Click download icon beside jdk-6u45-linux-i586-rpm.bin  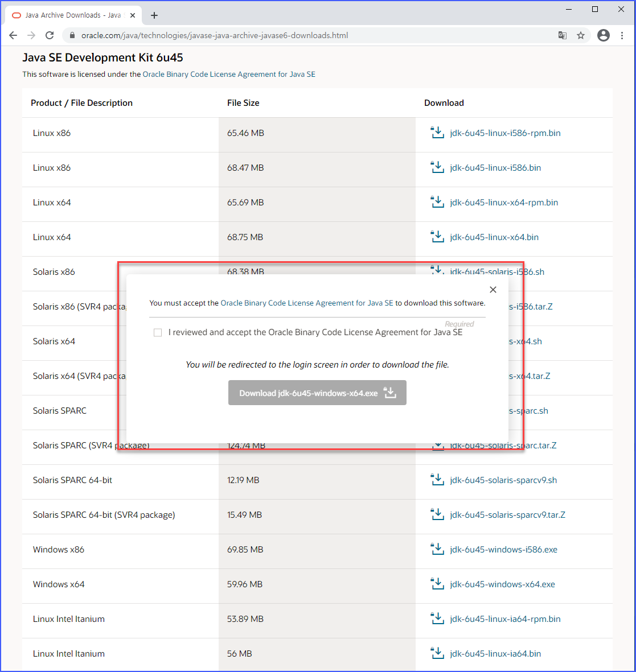click(437, 133)
